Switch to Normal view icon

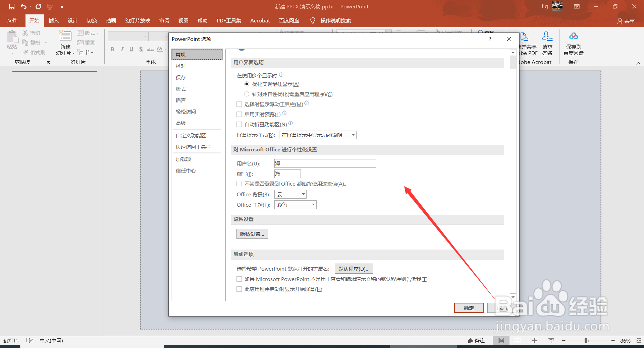tap(501, 340)
